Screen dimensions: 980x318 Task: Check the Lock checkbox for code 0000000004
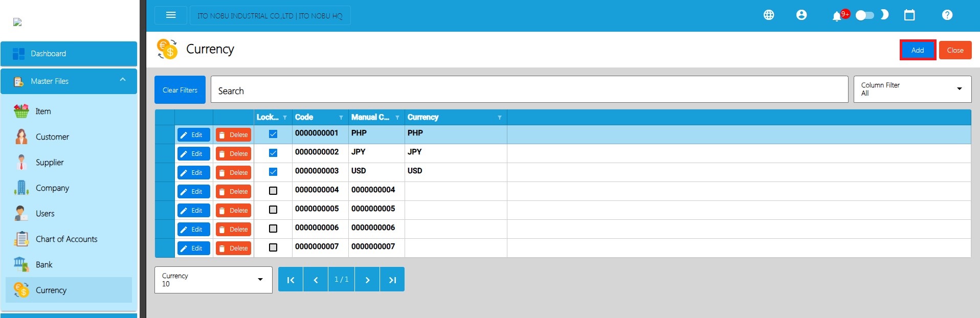(273, 191)
